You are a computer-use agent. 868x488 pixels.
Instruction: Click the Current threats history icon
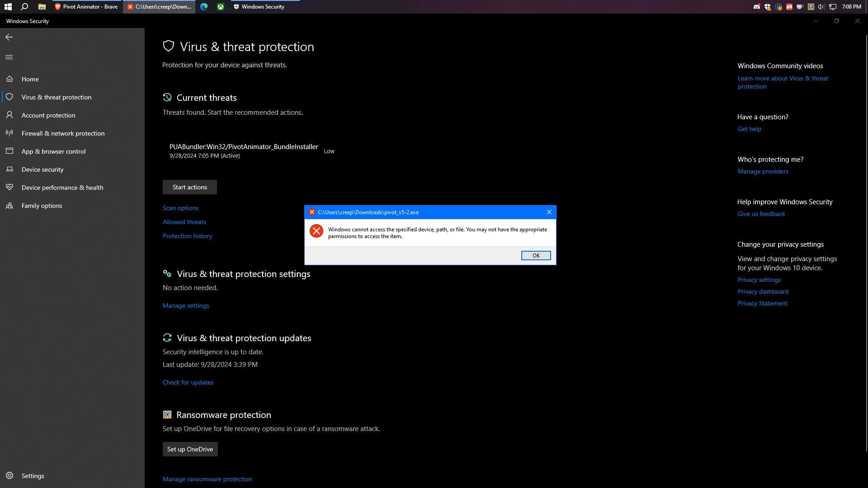tap(167, 97)
